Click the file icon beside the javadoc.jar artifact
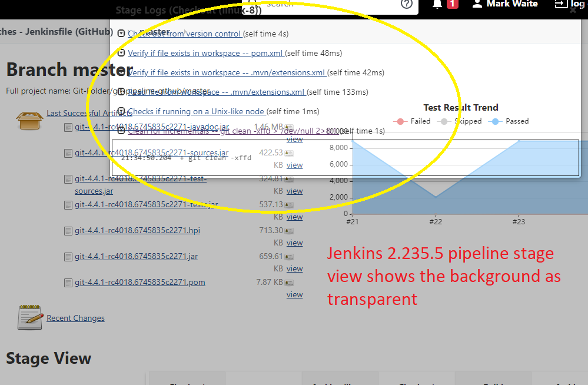Viewport: 588px width, 385px height. coord(68,128)
